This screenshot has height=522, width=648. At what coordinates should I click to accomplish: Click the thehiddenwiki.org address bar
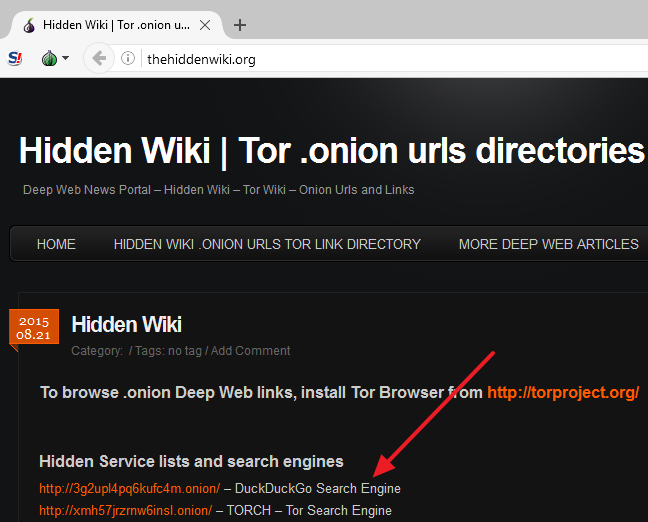click(380, 59)
